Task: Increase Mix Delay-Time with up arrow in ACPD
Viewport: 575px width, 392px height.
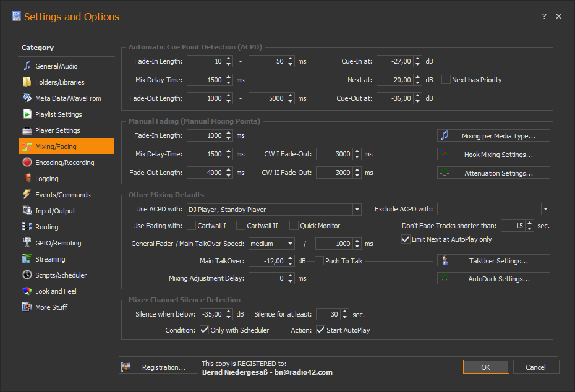Action: pos(228,77)
